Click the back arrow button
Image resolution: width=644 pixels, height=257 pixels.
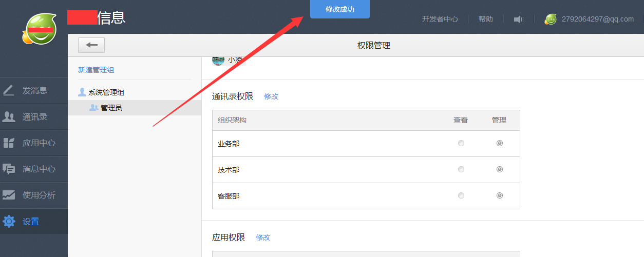tap(91, 45)
